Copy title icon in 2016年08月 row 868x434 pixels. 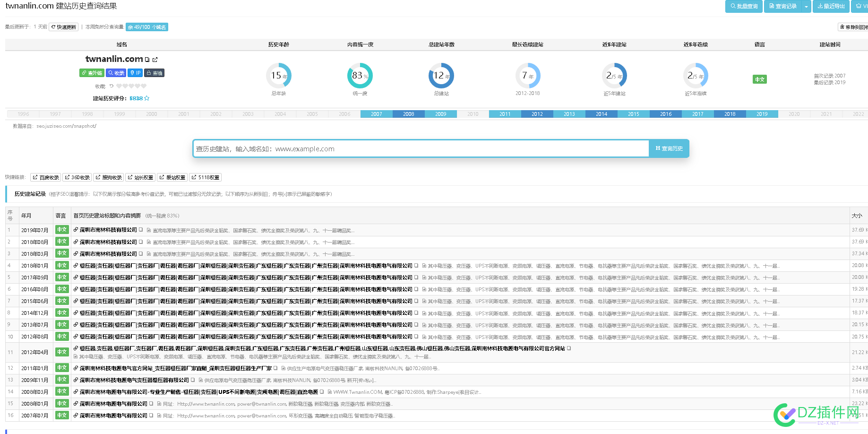point(416,289)
